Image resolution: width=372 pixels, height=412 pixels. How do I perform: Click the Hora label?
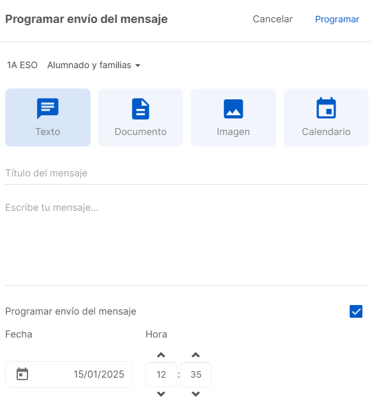(x=156, y=334)
